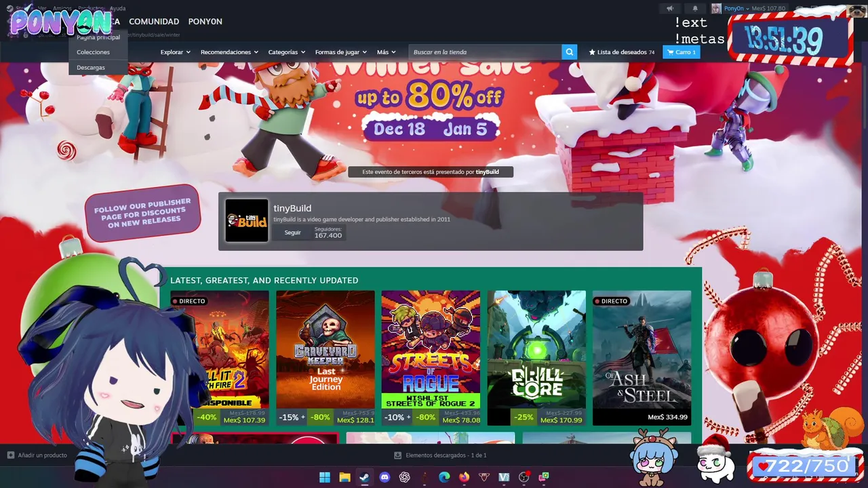The image size is (868, 488).
Task: Open the notifications bell icon
Action: (x=695, y=8)
